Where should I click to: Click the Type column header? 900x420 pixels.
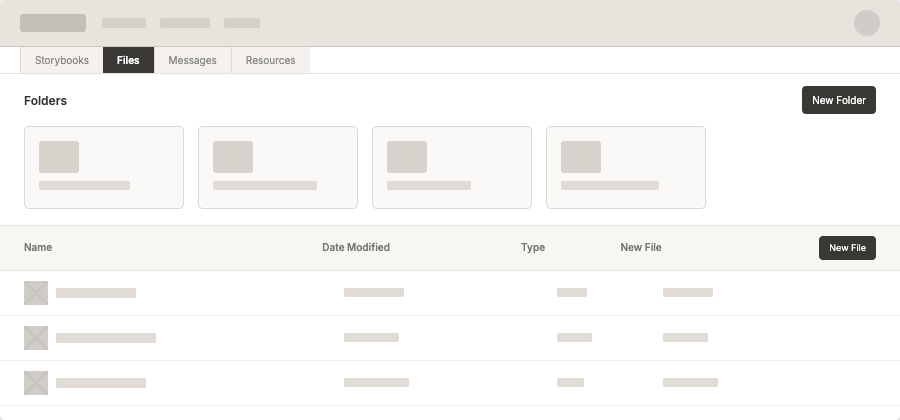[533, 247]
